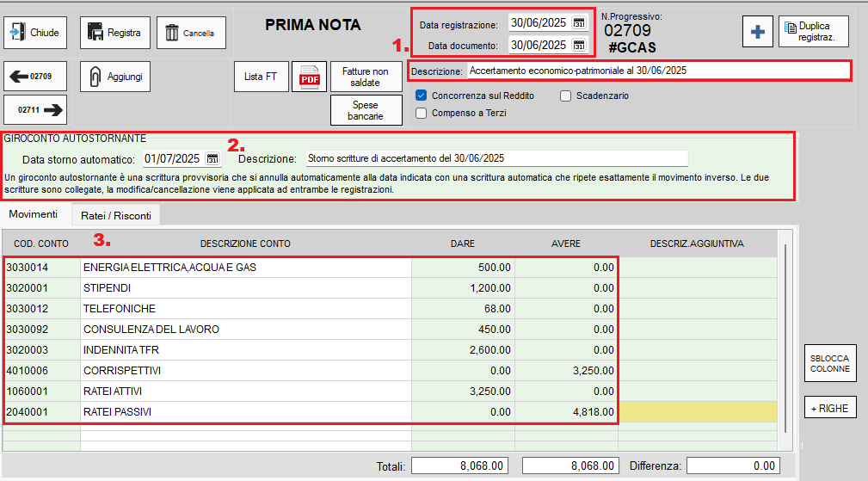Select the Movimenti tab

33,214
